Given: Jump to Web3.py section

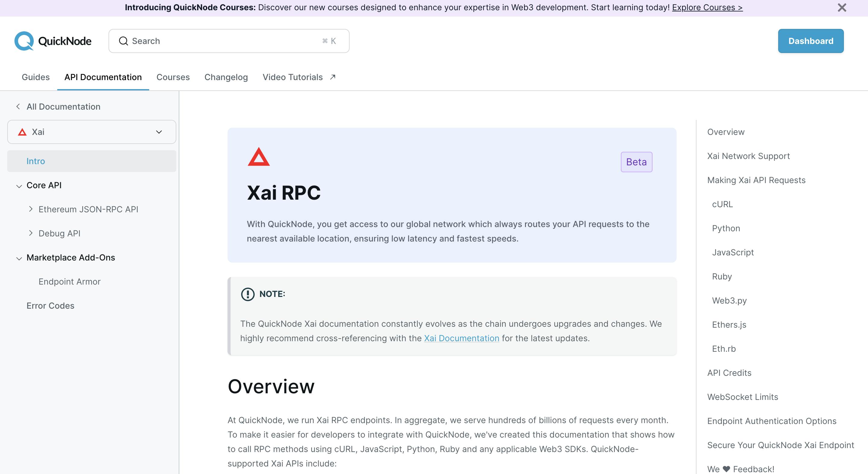Looking at the screenshot, I should tap(729, 301).
